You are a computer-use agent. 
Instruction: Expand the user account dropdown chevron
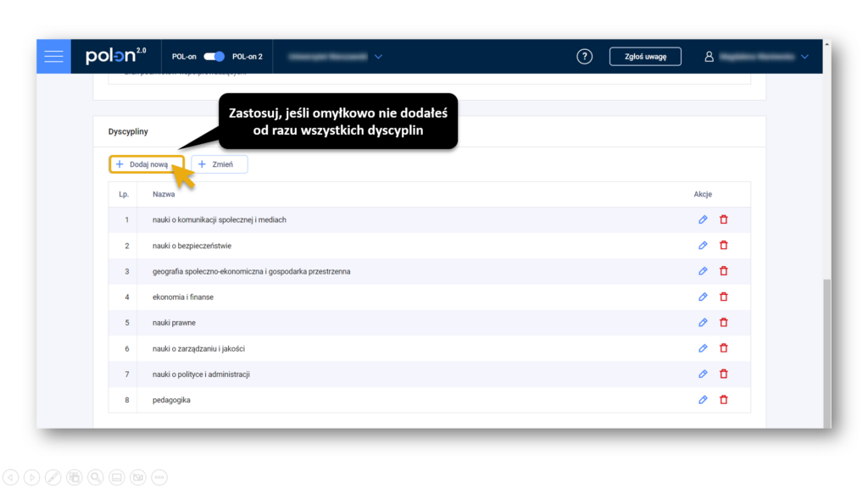coord(804,57)
